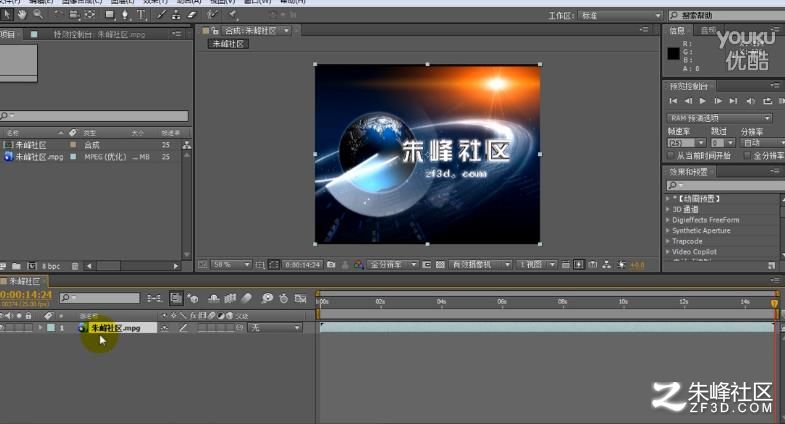Select the Rotation tool
Viewport: 785px width, 424px height.
tap(58, 15)
